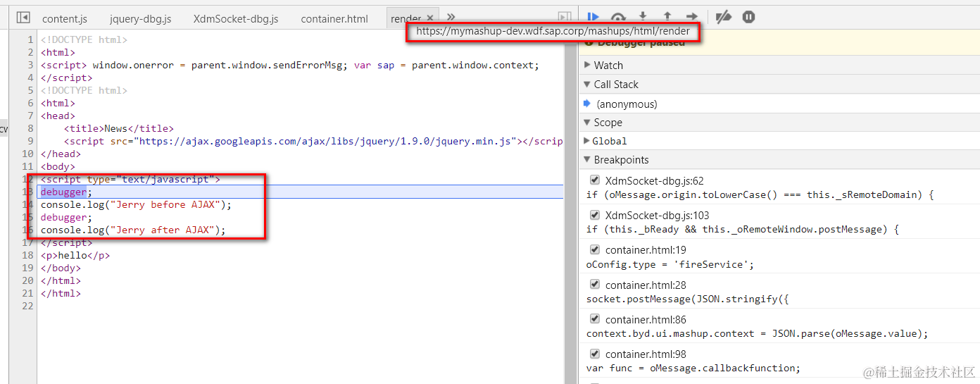The height and width of the screenshot is (384, 980).
Task: Uncheck breakpoint XdmSocket-dbg.js:62
Action: [x=595, y=180]
